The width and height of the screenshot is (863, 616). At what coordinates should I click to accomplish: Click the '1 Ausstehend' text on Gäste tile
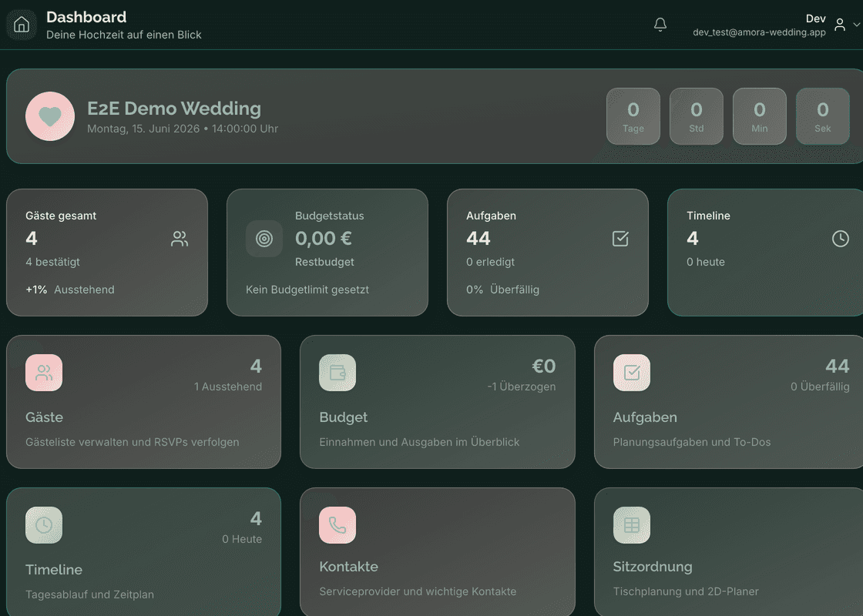(x=228, y=387)
